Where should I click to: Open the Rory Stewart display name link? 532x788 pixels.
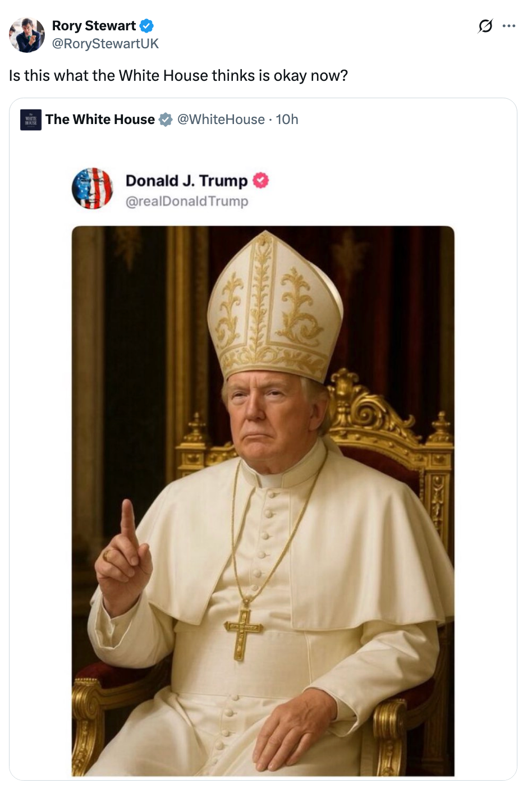coord(94,26)
